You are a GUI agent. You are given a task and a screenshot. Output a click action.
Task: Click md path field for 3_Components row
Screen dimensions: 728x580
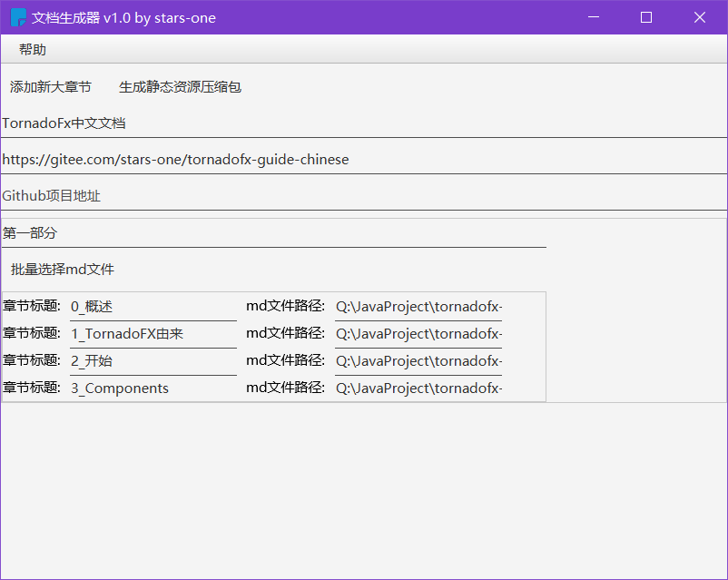pyautogui.click(x=418, y=388)
